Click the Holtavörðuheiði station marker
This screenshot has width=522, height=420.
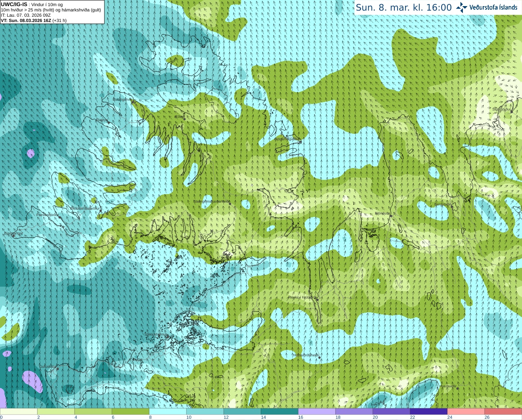319,358
